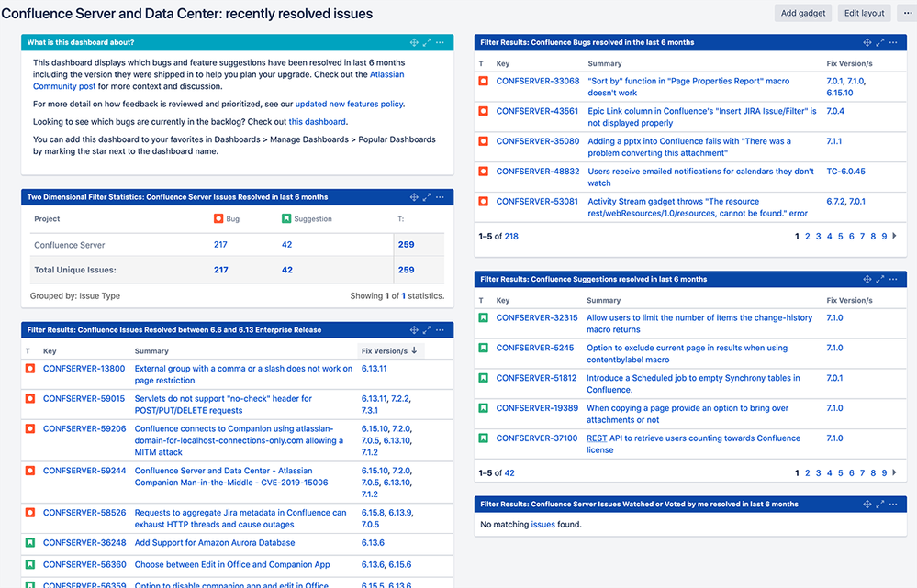The height and width of the screenshot is (588, 917).
Task: Move the Two Dimensional Filter Statistics gadget
Action: point(414,197)
